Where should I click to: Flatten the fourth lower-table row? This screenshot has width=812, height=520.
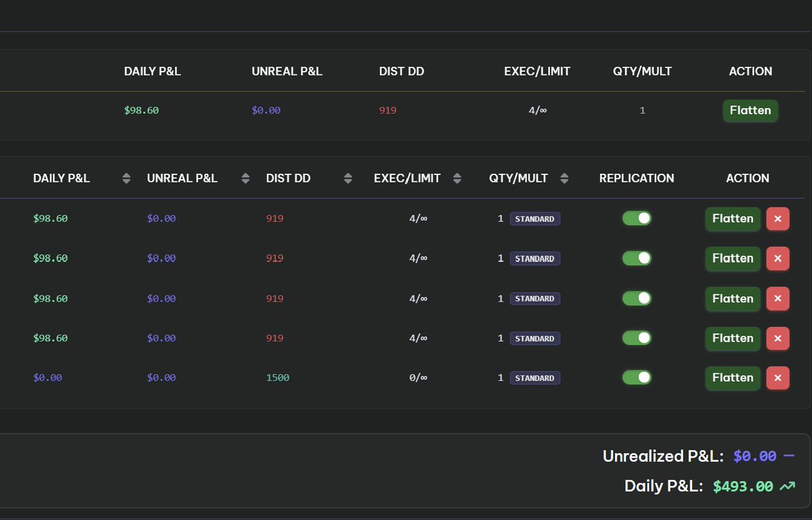(733, 338)
